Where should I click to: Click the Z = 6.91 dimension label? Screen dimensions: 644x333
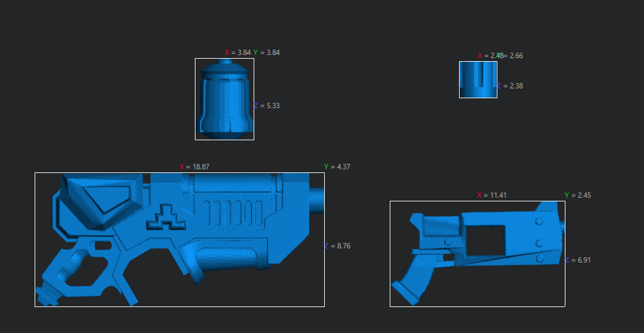pos(578,260)
